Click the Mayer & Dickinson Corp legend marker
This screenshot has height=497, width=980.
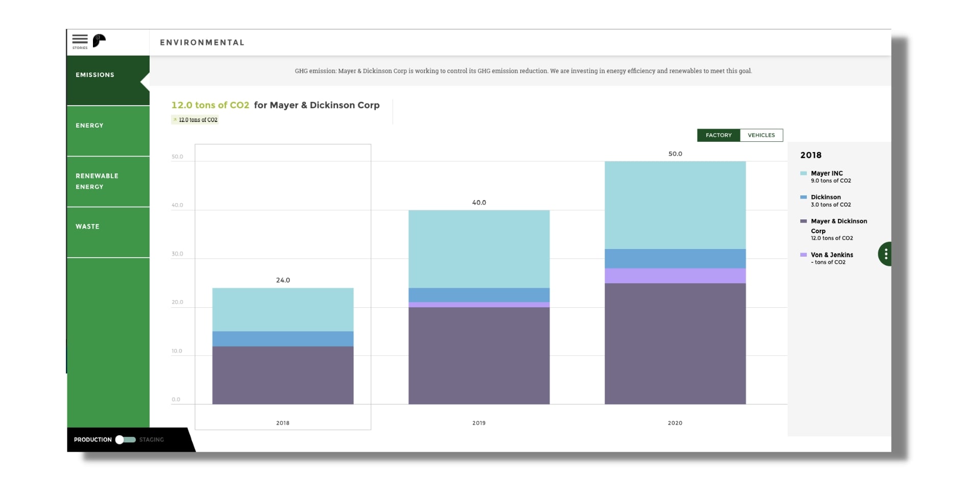[804, 221]
